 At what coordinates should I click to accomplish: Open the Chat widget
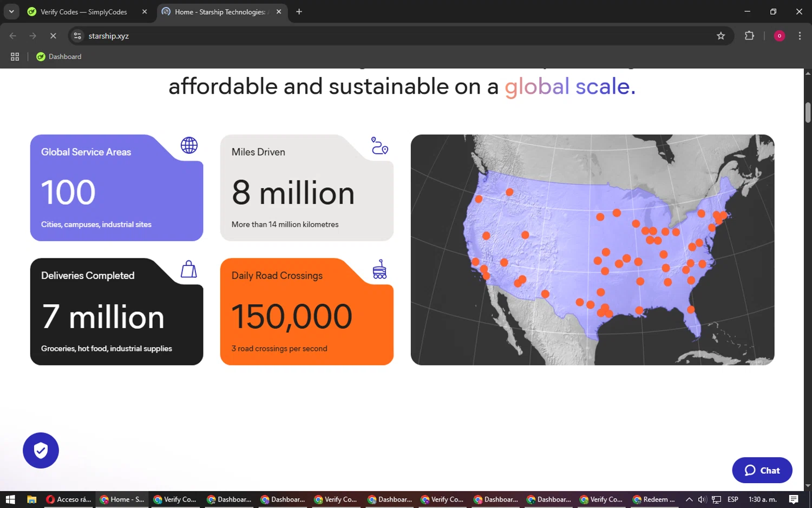pyautogui.click(x=762, y=470)
